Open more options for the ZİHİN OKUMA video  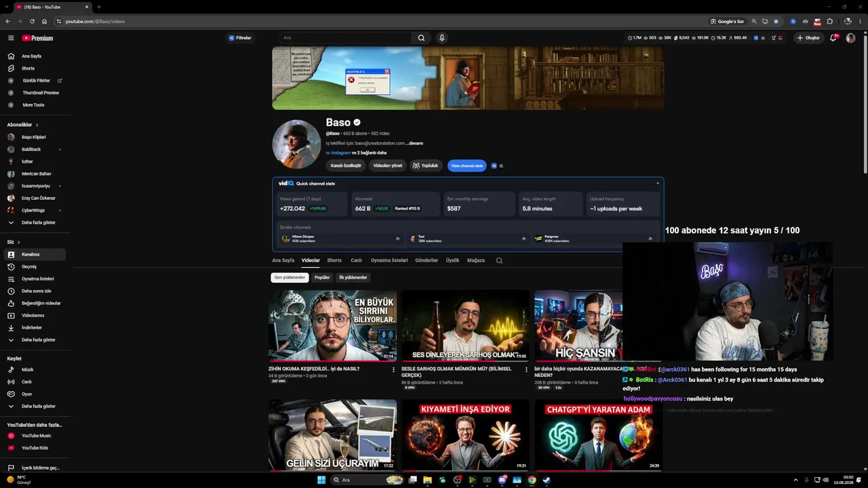pos(393,369)
